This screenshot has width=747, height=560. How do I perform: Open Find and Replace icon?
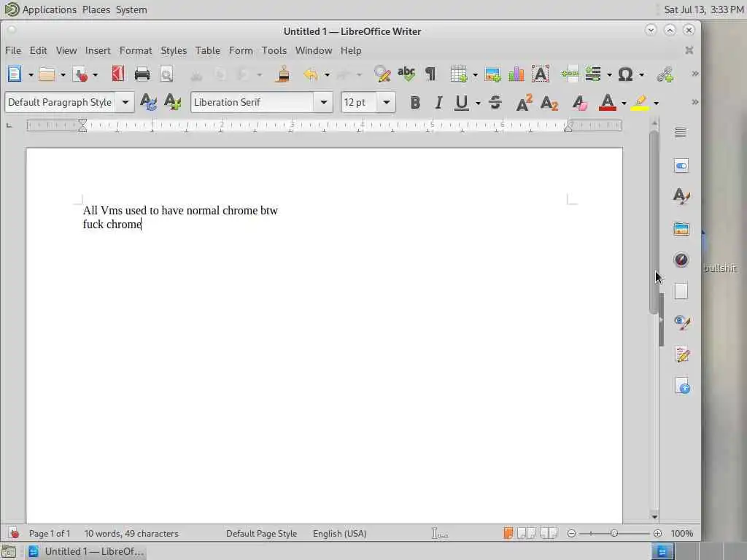coord(382,74)
